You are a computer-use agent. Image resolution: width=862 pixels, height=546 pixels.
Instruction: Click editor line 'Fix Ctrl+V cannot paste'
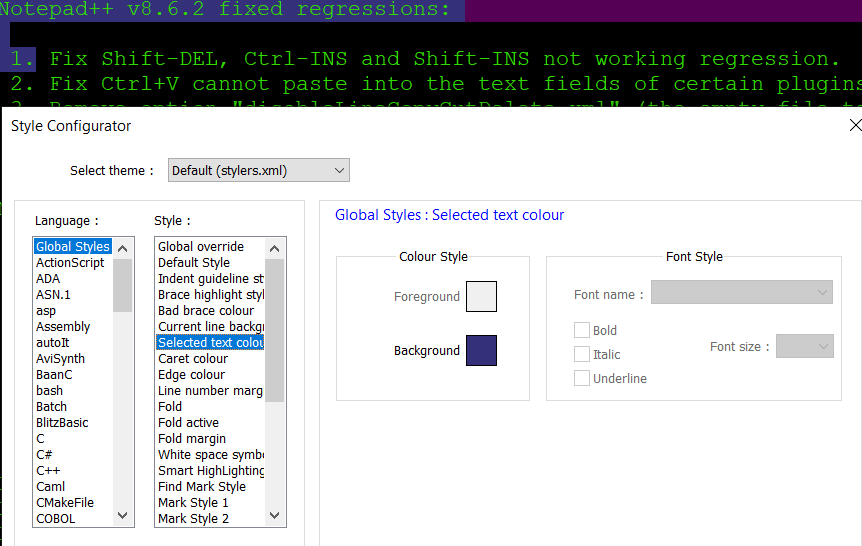(456, 84)
